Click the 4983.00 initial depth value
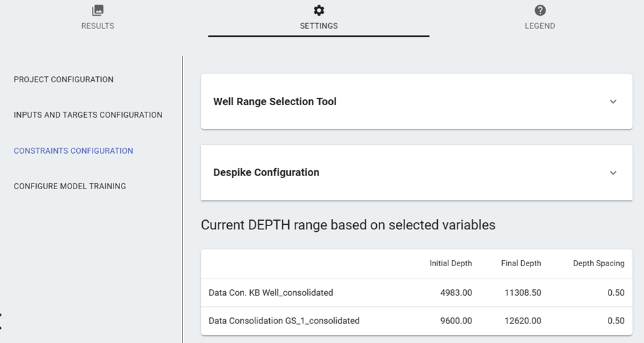 tap(457, 292)
